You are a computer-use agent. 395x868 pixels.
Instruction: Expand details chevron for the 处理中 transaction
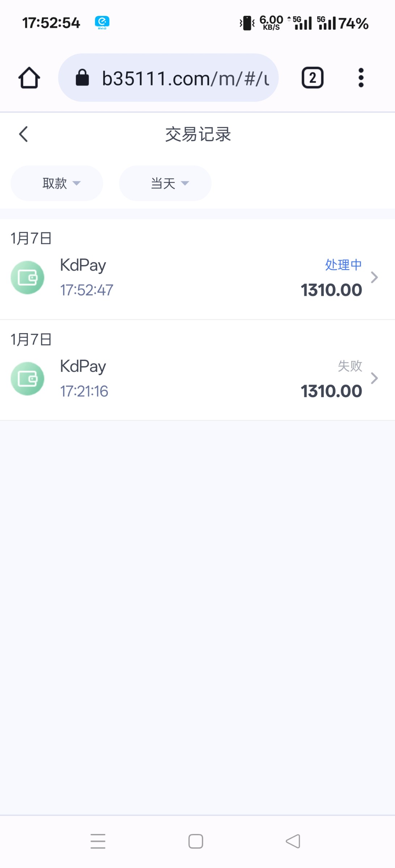[x=374, y=277]
